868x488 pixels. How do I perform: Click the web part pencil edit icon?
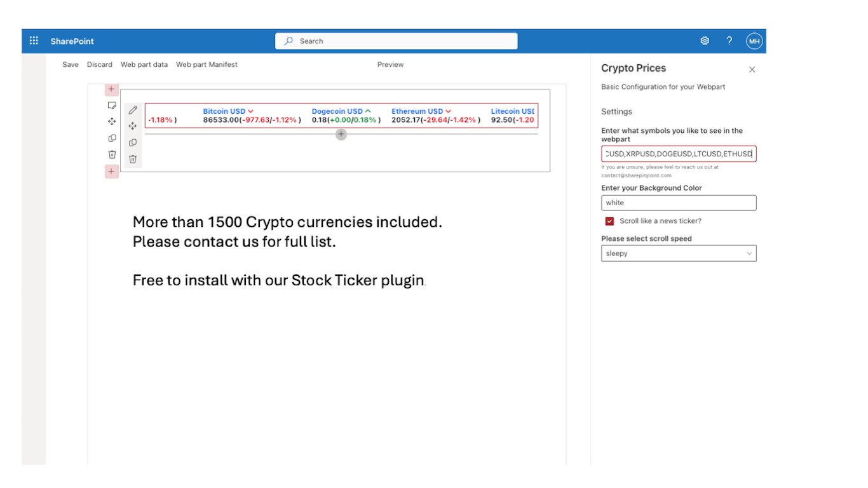133,110
